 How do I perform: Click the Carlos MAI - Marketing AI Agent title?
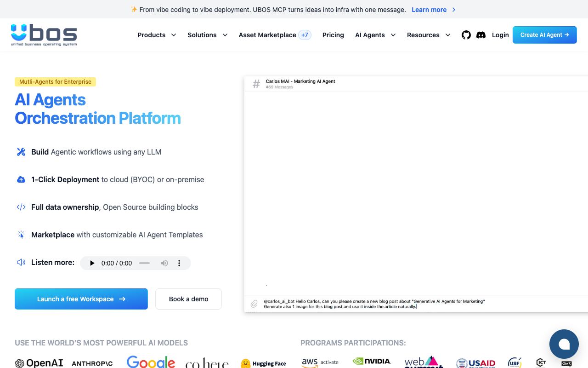pyautogui.click(x=300, y=81)
